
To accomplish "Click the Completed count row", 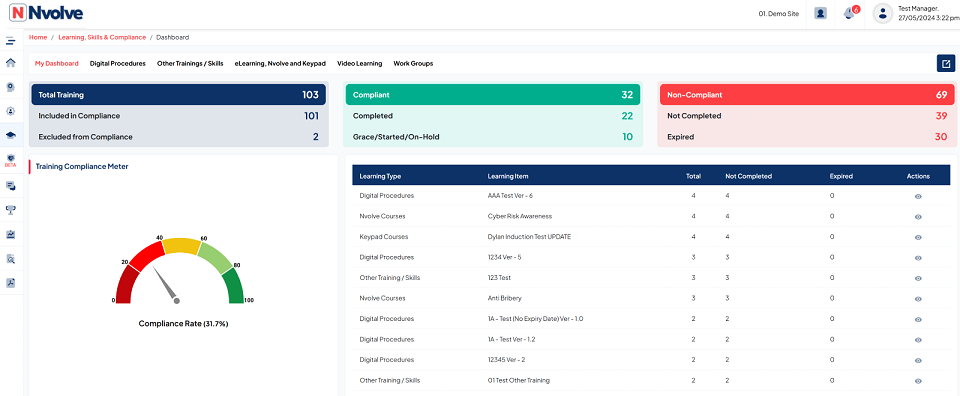I will pos(493,116).
